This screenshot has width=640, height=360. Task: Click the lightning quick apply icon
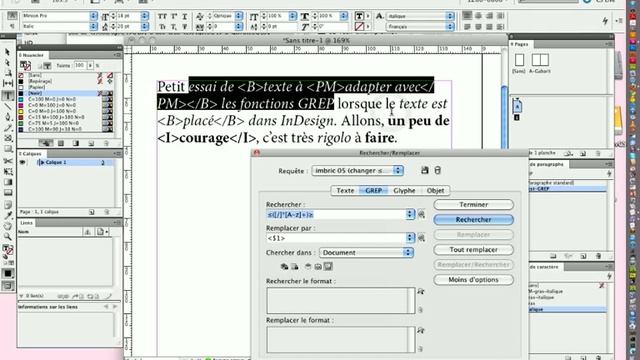point(605,21)
